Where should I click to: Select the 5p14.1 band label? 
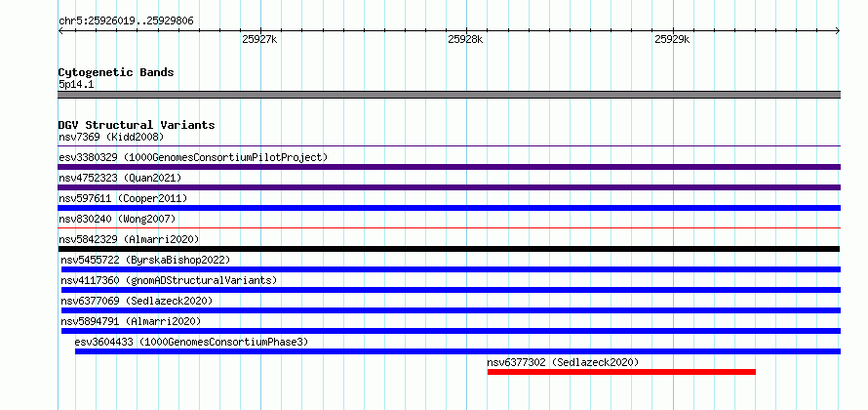[x=76, y=85]
